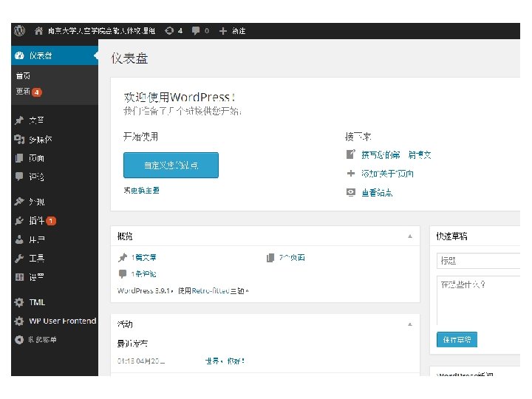The image size is (532, 399).
Task: Open the updates icon showing 4
Action: [x=169, y=31]
